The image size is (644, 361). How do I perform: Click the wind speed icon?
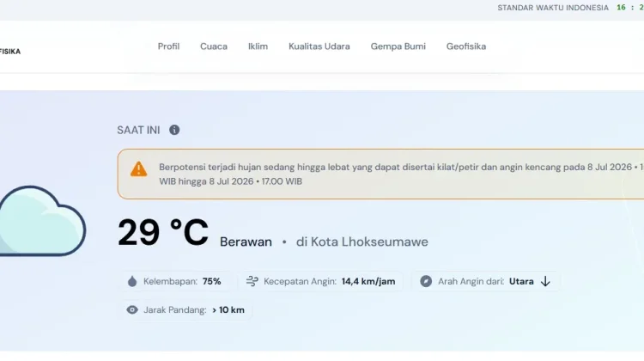tap(252, 281)
